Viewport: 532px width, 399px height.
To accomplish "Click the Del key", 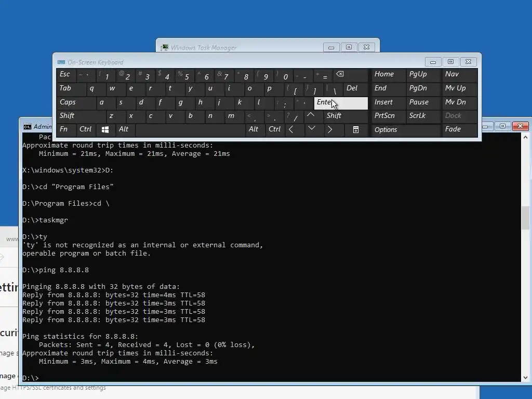I will coord(355,88).
